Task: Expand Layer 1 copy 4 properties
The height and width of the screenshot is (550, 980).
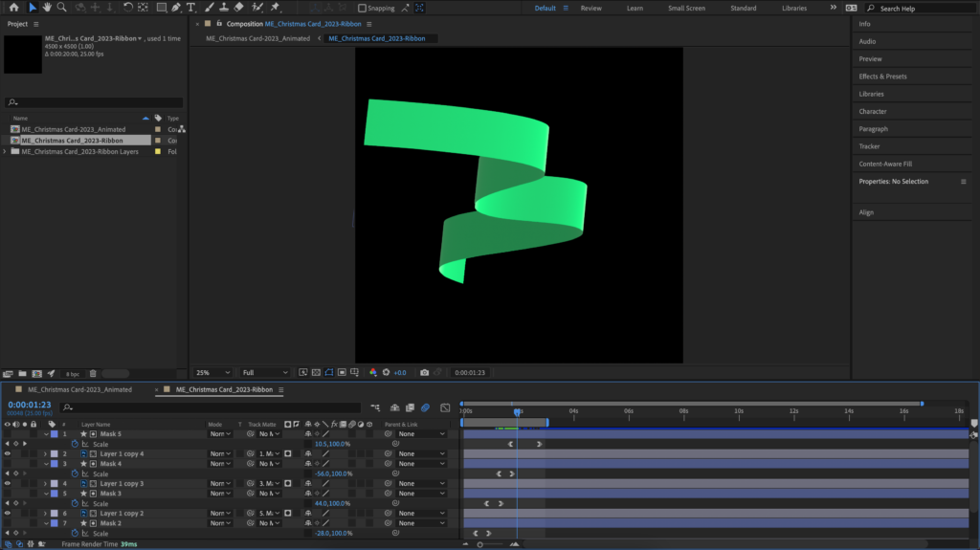Action: coord(45,453)
